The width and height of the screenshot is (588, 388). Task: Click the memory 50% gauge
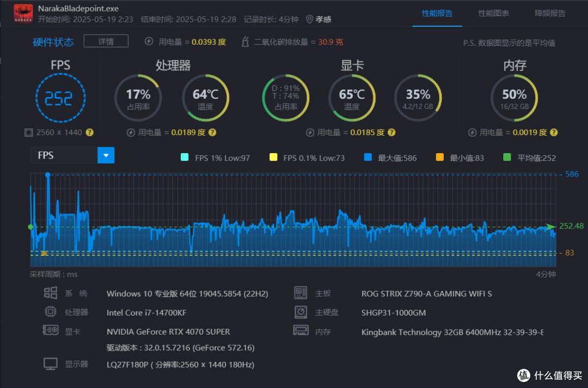(514, 98)
